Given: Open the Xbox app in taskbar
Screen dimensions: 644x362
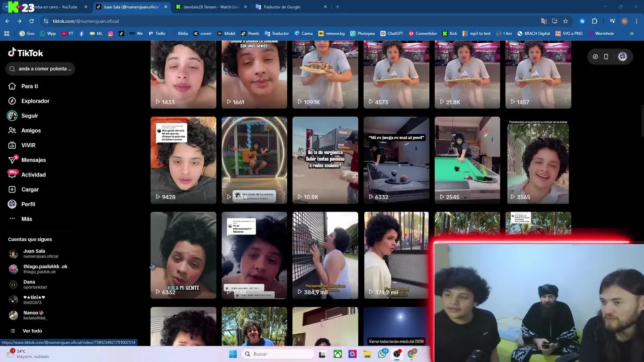Looking at the screenshot, I should pyautogui.click(x=338, y=354).
